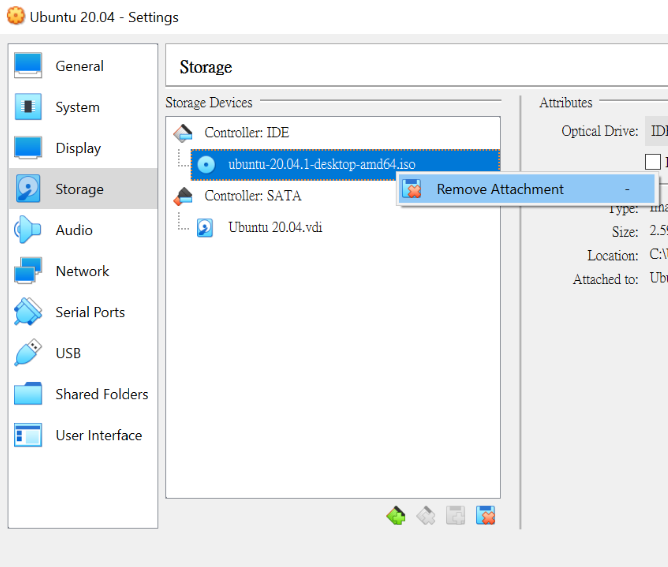Add a new storage controller using the green plus icon
Image resolution: width=668 pixels, height=567 pixels.
coord(396,516)
